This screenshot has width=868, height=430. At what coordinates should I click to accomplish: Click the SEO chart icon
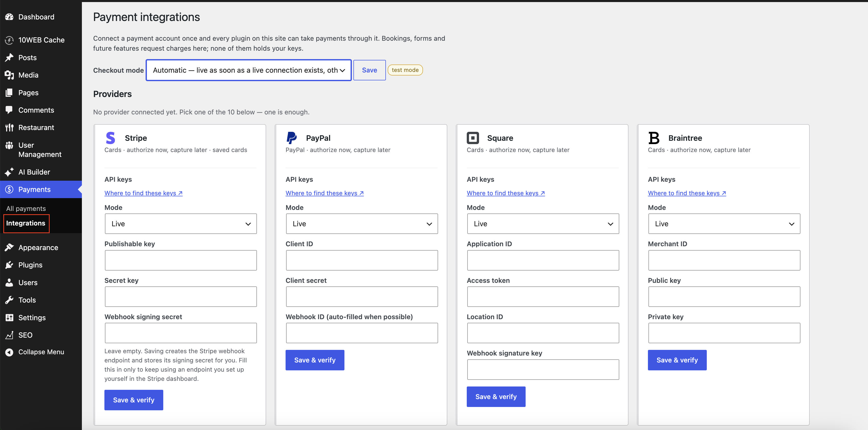point(9,335)
